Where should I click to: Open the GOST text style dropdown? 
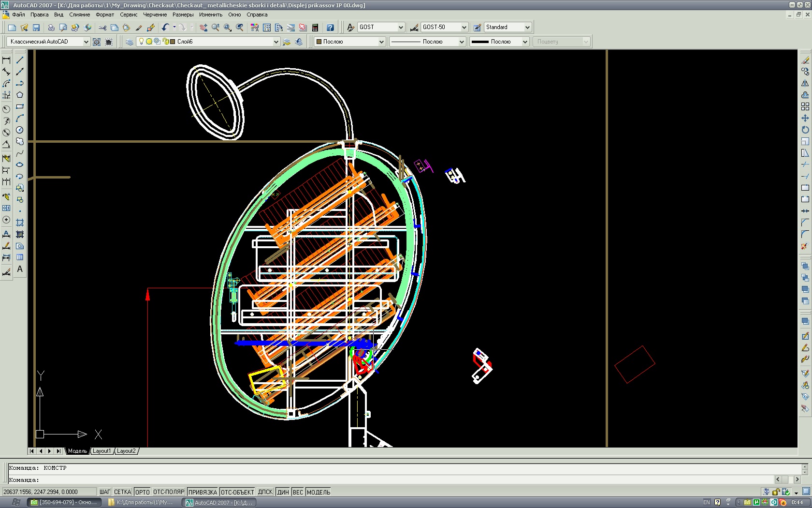(x=401, y=28)
